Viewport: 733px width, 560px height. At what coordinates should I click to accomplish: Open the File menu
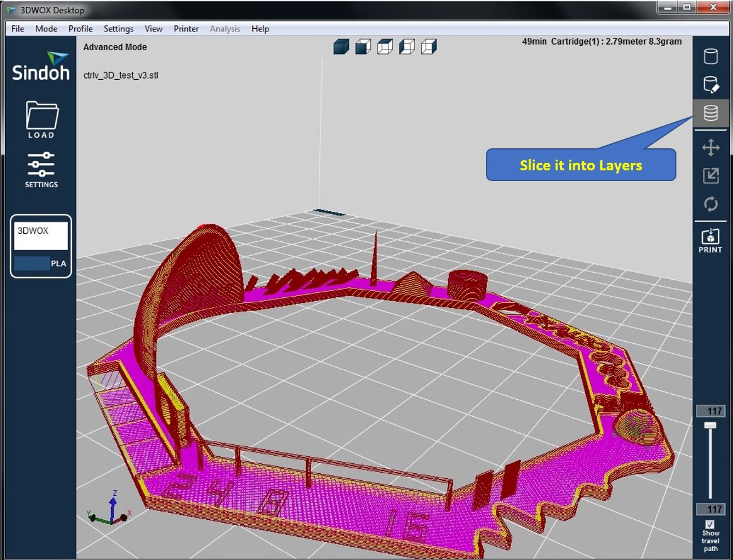click(x=18, y=28)
